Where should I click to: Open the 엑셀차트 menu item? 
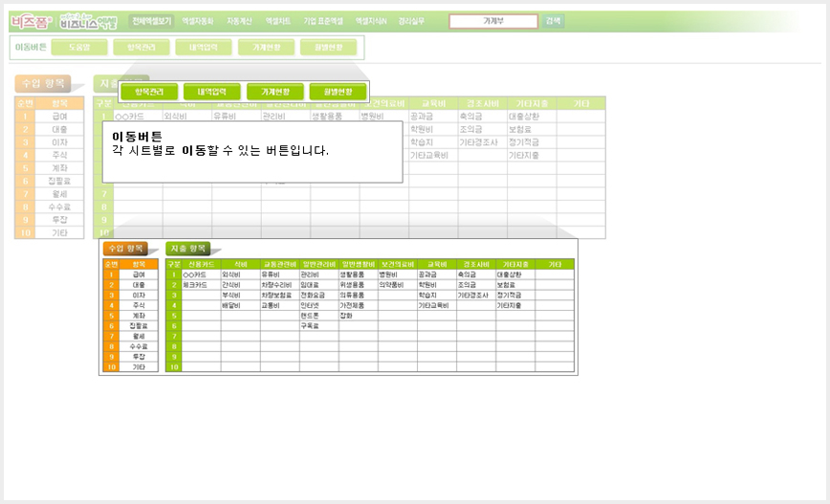coord(278,21)
